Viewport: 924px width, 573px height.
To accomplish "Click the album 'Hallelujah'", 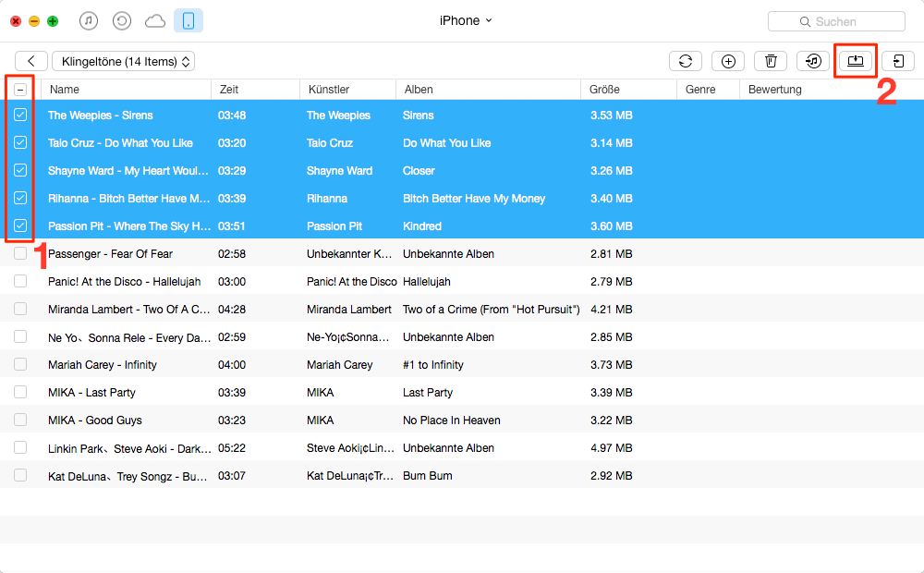I will tap(427, 282).
